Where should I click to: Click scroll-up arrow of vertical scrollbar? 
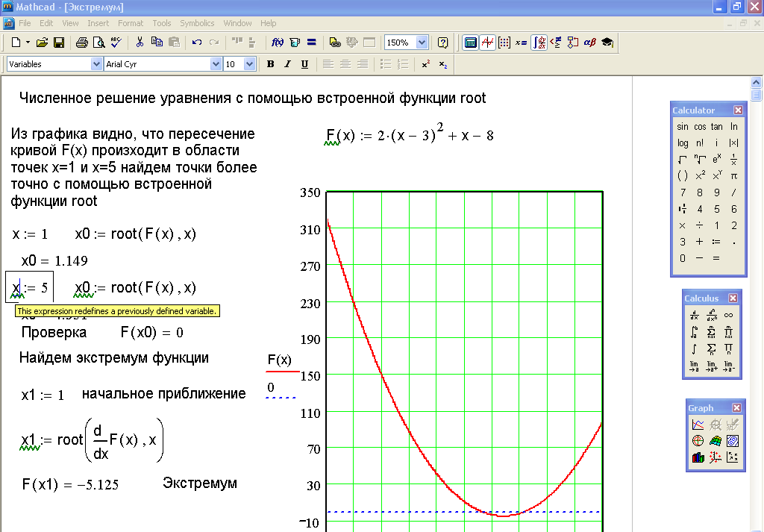pyautogui.click(x=756, y=82)
